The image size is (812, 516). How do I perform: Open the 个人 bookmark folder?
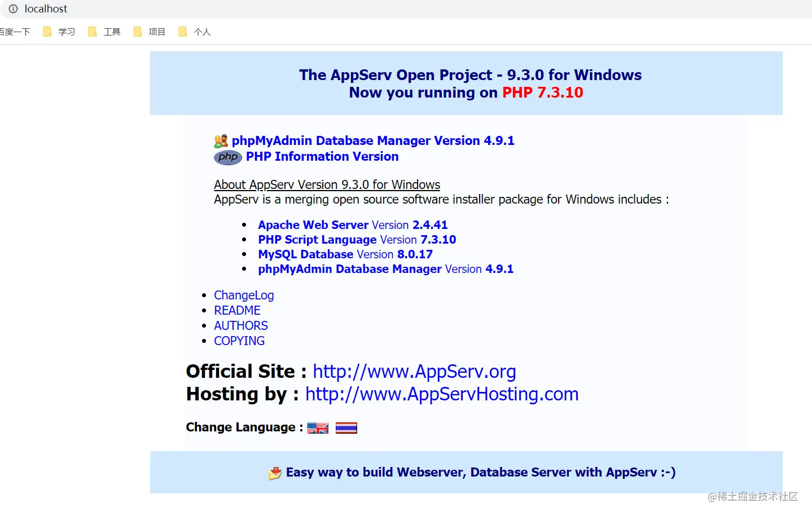tap(195, 32)
